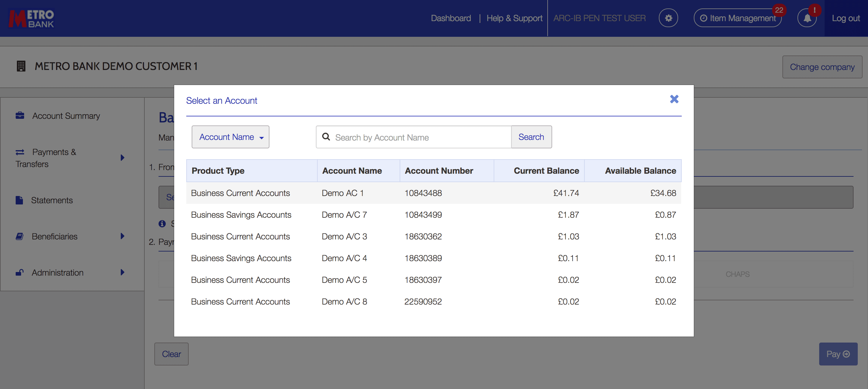This screenshot has width=868, height=389.
Task: Close the Select an Account dialog
Action: click(x=674, y=99)
